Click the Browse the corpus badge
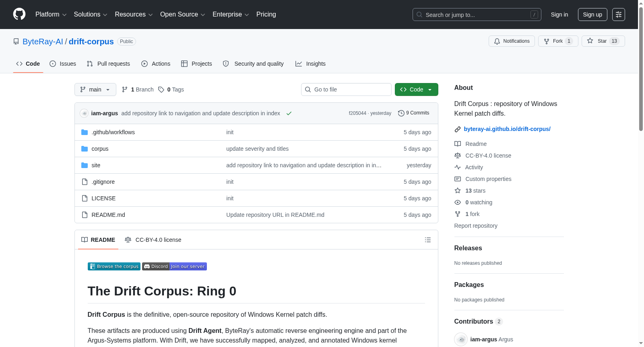 click(x=114, y=266)
